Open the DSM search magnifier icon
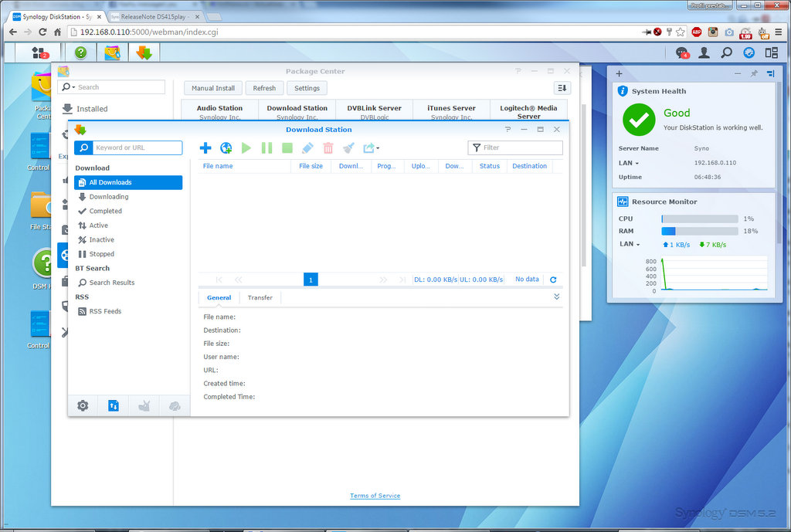The width and height of the screenshot is (791, 532). [726, 53]
